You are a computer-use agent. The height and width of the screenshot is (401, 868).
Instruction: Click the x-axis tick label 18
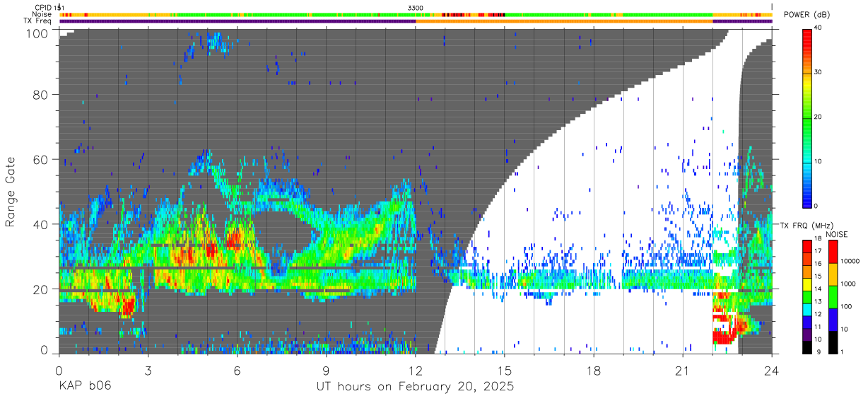[594, 370]
